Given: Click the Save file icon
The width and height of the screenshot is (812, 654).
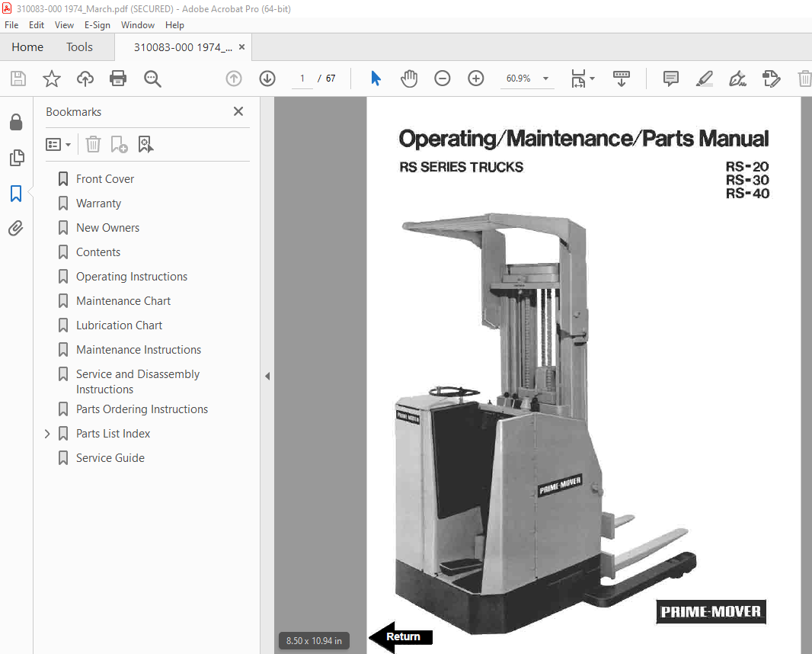Looking at the screenshot, I should 18,79.
